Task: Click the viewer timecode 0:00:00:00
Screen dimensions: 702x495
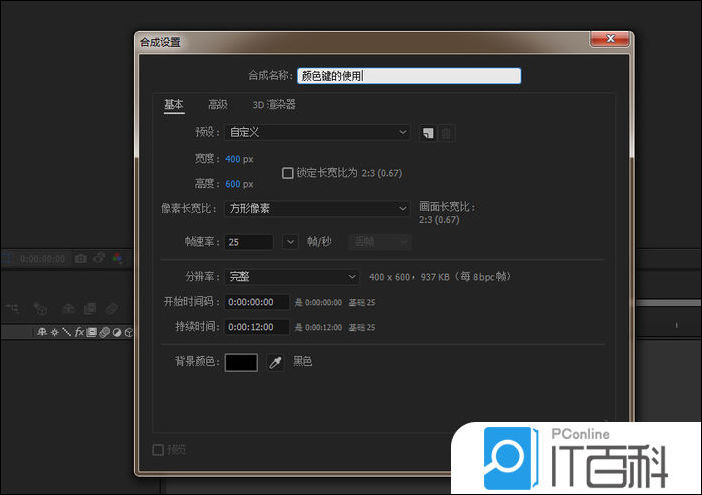Action: 42,259
